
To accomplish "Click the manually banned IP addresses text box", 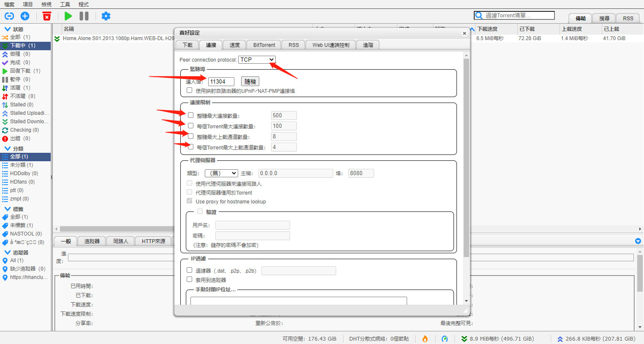I will point(299,301).
